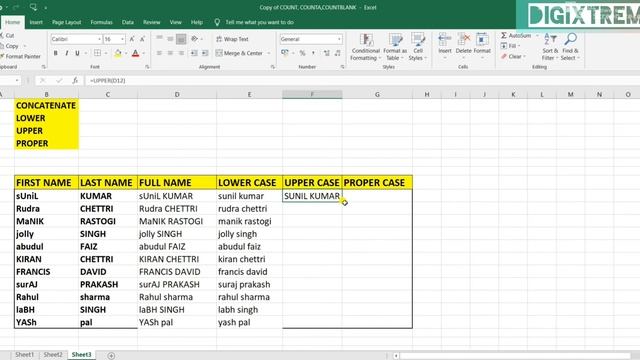Click Accounting Number Format icon
The height and width of the screenshot is (360, 640).
pos(284,53)
